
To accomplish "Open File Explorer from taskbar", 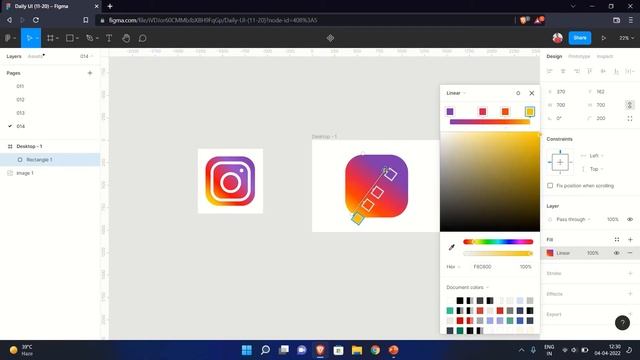I will pyautogui.click(x=357, y=350).
